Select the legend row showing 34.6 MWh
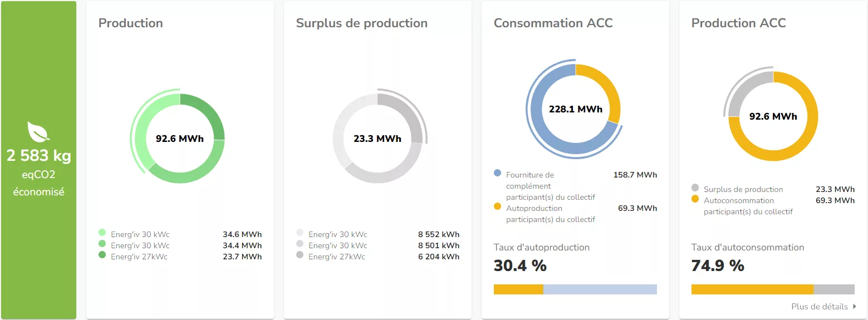 click(x=179, y=234)
